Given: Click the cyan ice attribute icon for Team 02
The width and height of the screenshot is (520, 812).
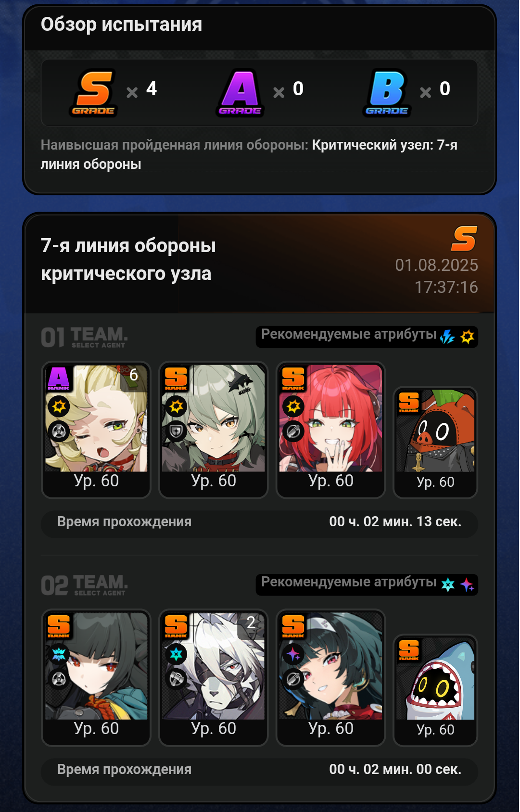Looking at the screenshot, I should coord(448,584).
